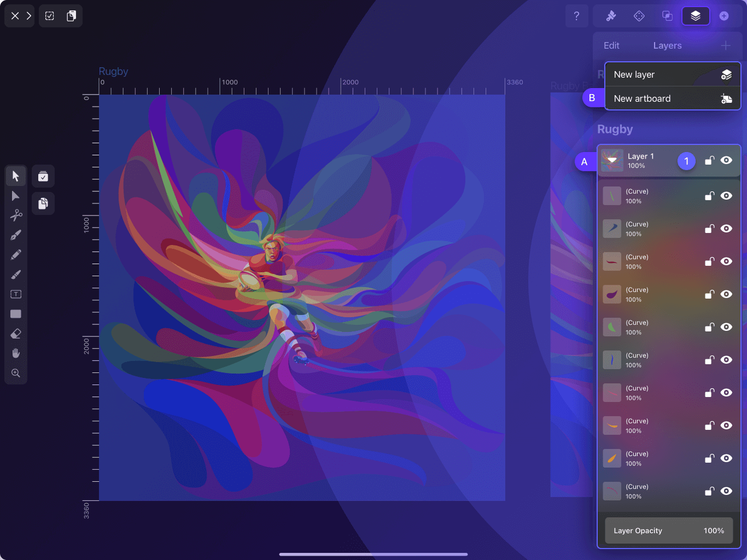This screenshot has height=560, width=747.
Task: Toggle the Layers studio stack icon
Action: 696,16
